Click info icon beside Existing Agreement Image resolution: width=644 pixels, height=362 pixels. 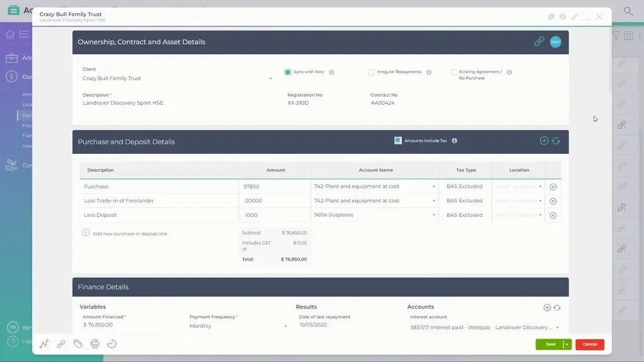click(510, 73)
